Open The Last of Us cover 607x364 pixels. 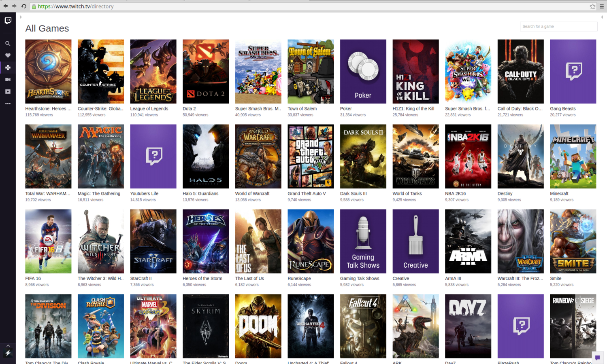click(x=258, y=241)
